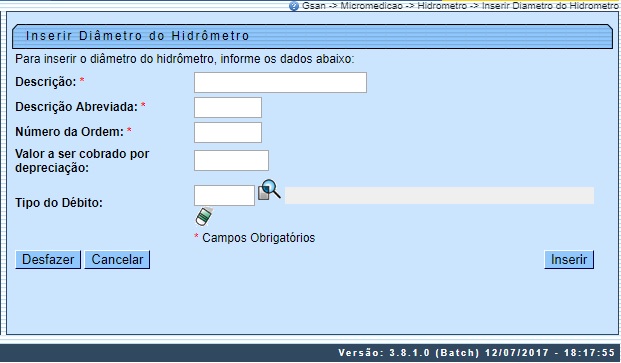Focus the Descrição Abreviada input field
Image resolution: width=621 pixels, height=363 pixels.
click(228, 107)
